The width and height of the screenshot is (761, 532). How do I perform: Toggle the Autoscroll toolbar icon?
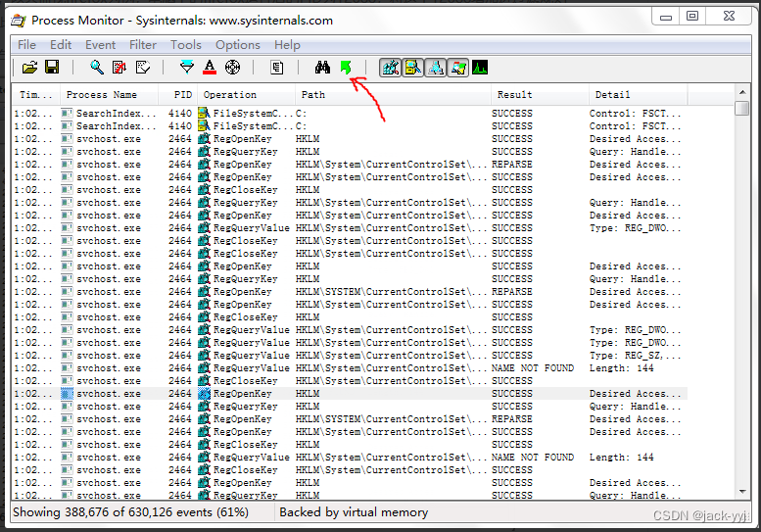(119, 68)
